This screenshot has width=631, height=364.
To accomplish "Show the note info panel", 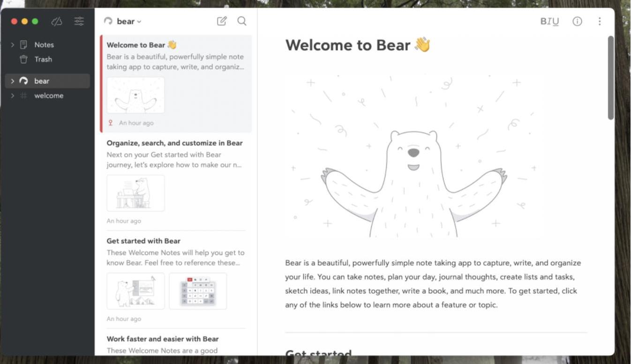I will 577,21.
